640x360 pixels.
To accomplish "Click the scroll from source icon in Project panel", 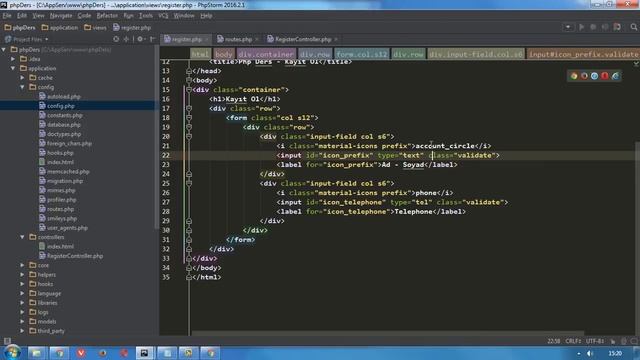I will pos(116,39).
